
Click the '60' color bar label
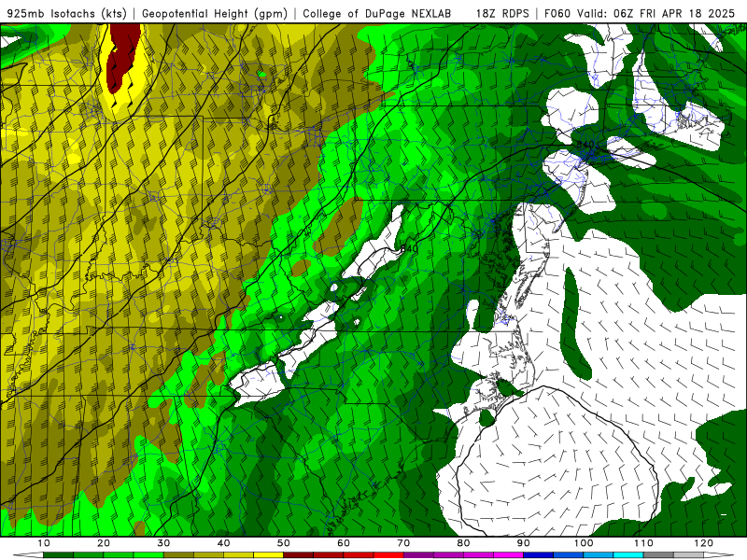tap(344, 543)
